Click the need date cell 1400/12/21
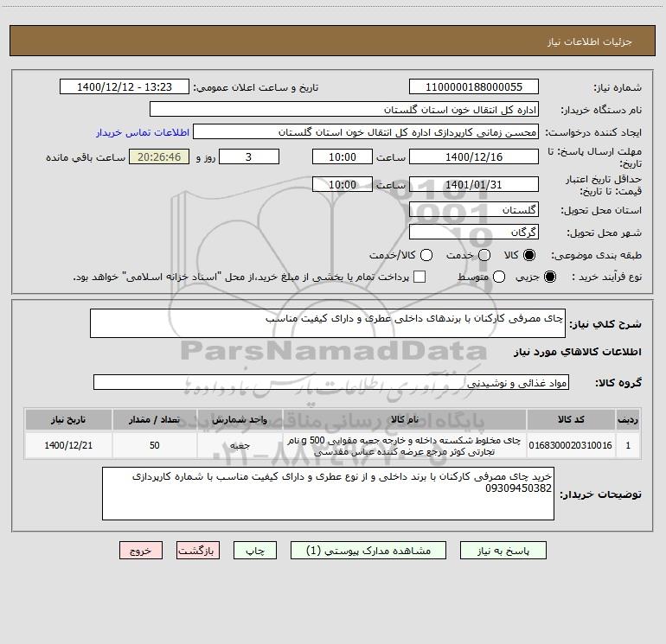666x644 pixels. [68, 445]
